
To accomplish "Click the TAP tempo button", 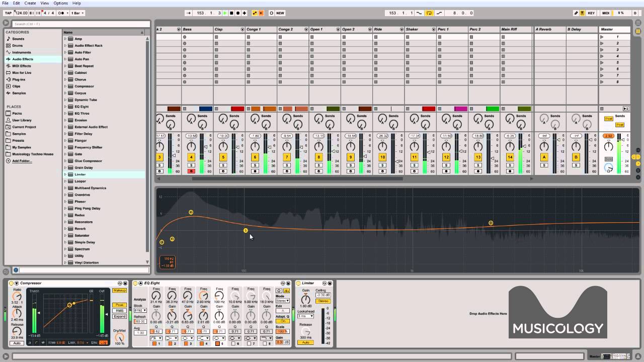I will click(8, 13).
